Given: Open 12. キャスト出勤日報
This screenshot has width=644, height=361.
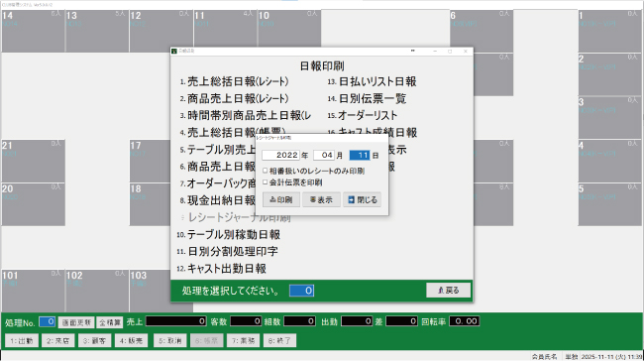Looking at the screenshot, I should (x=221, y=269).
